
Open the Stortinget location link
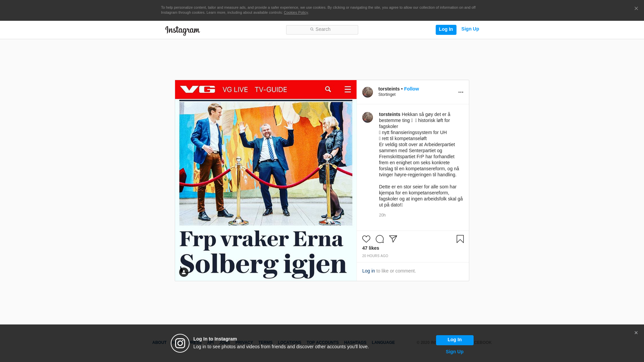tap(387, 95)
